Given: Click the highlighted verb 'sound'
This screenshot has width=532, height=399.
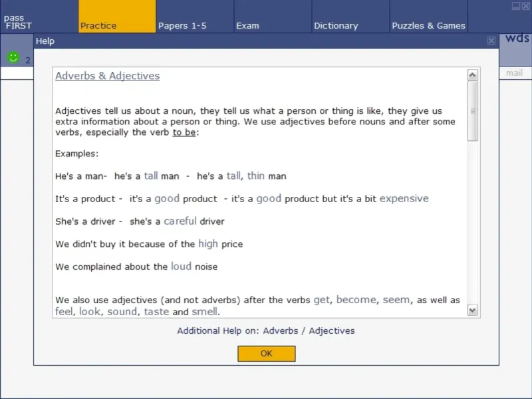Looking at the screenshot, I should (x=122, y=311).
